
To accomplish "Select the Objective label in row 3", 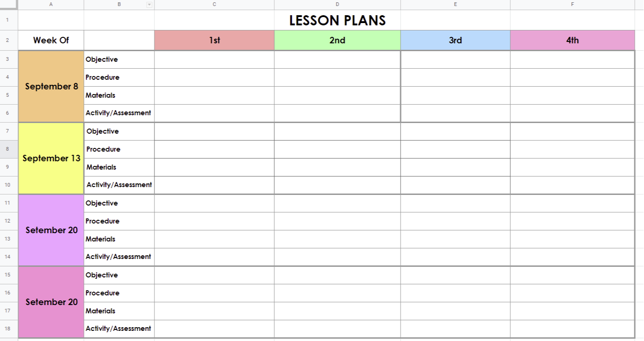I will tap(101, 59).
